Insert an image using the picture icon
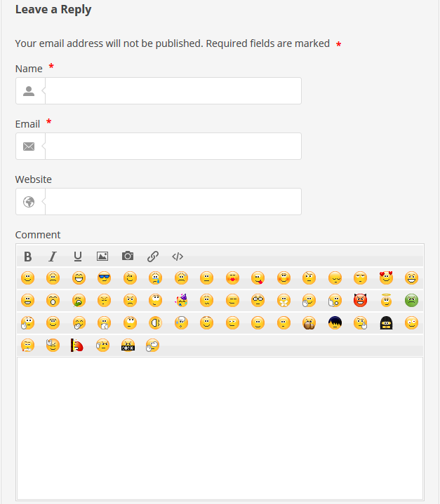This screenshot has width=440, height=504. [x=102, y=257]
